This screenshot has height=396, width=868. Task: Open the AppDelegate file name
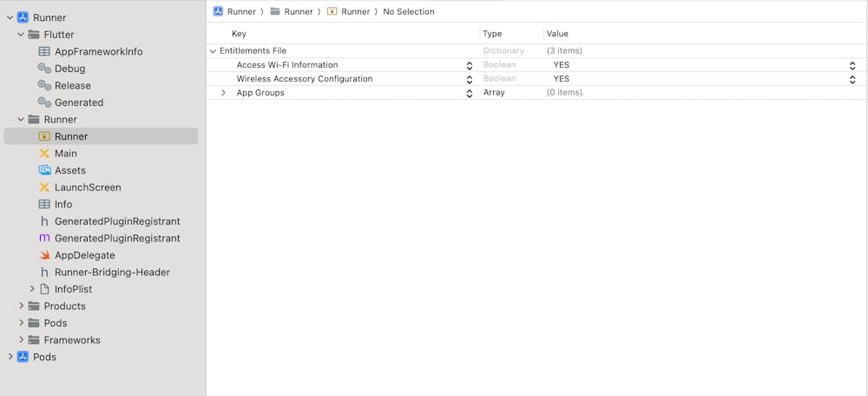tap(85, 255)
